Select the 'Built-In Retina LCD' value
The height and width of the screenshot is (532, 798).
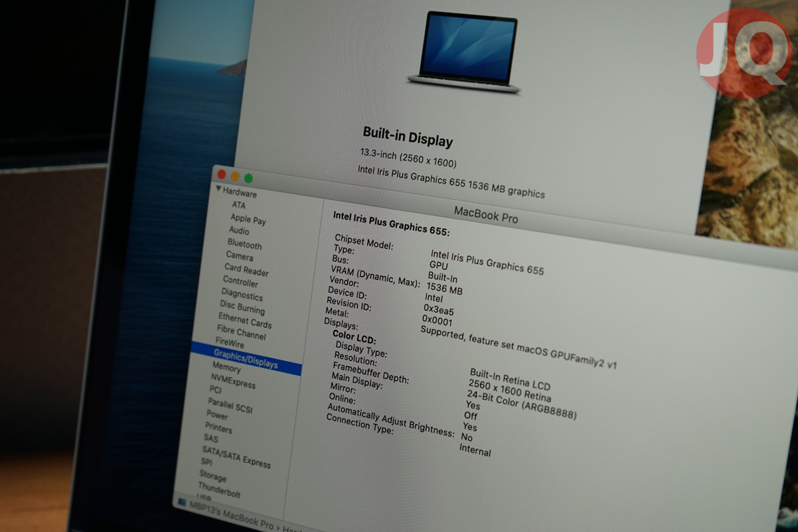510,379
